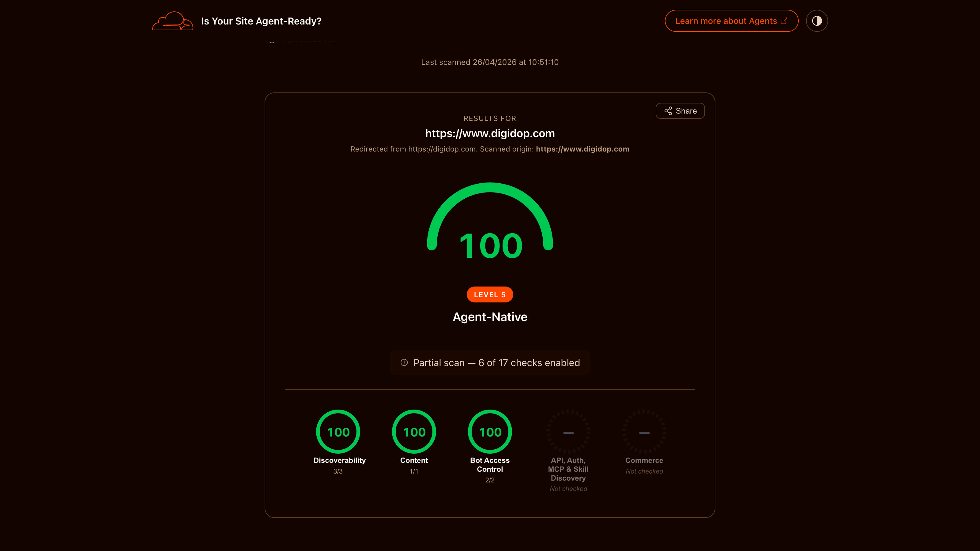Click the scanned origin link https://www.digidop.com
Screen dimensions: 980x551
tap(582, 149)
